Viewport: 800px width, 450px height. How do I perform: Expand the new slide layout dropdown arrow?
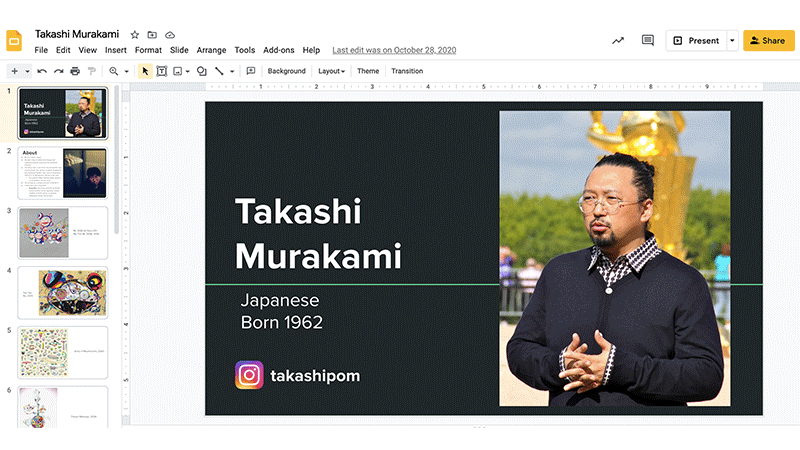click(28, 71)
